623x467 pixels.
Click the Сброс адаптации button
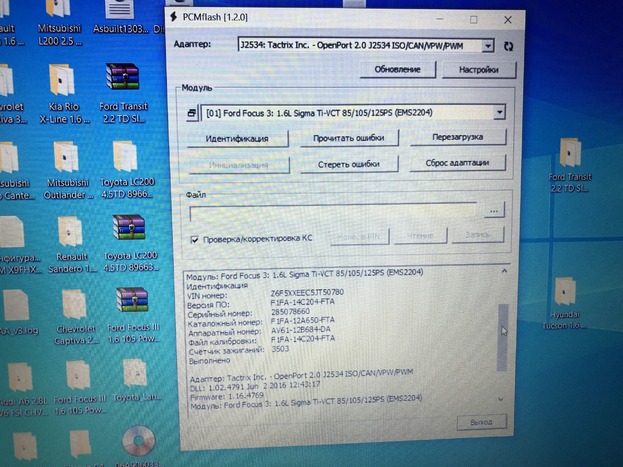pos(455,163)
